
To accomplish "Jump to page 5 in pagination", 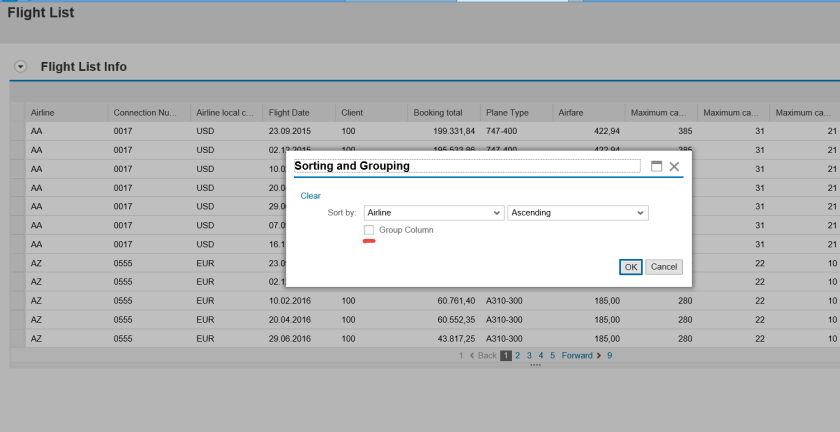I will (551, 355).
